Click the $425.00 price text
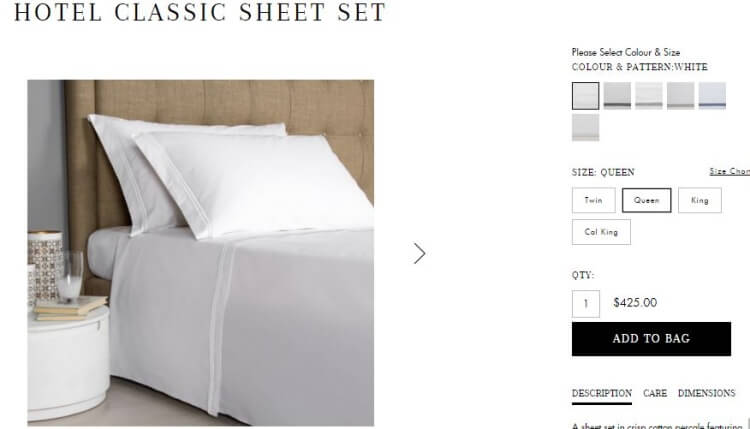 (635, 303)
